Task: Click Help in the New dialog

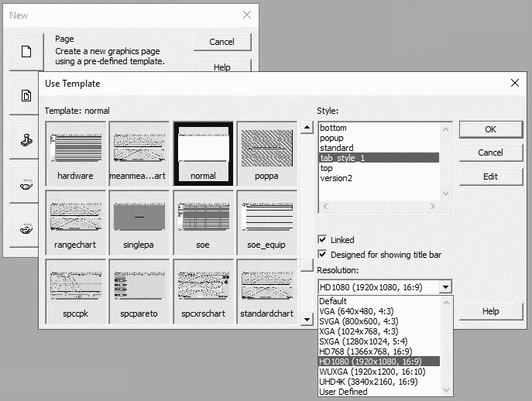Action: [x=222, y=67]
